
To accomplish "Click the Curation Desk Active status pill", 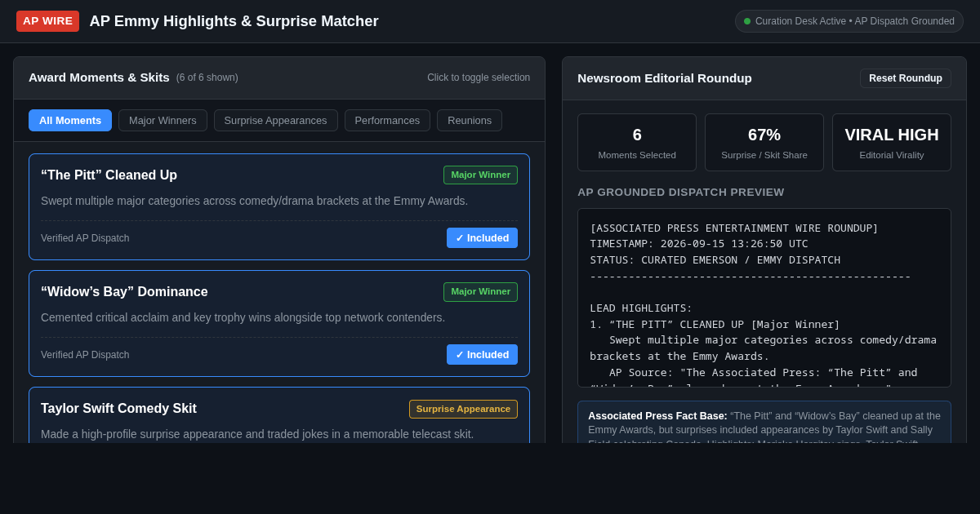I will tap(849, 21).
